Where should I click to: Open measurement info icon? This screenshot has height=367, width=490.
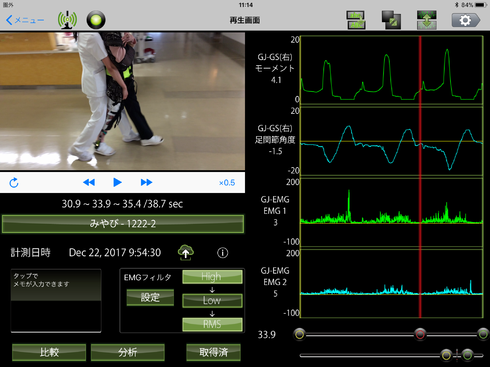pos(223,253)
